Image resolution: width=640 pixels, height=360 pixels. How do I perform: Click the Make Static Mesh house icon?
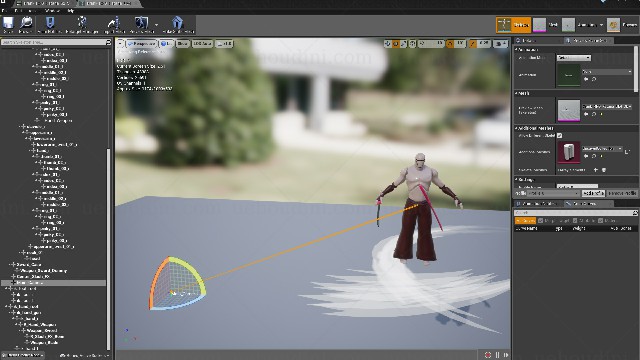click(x=177, y=23)
